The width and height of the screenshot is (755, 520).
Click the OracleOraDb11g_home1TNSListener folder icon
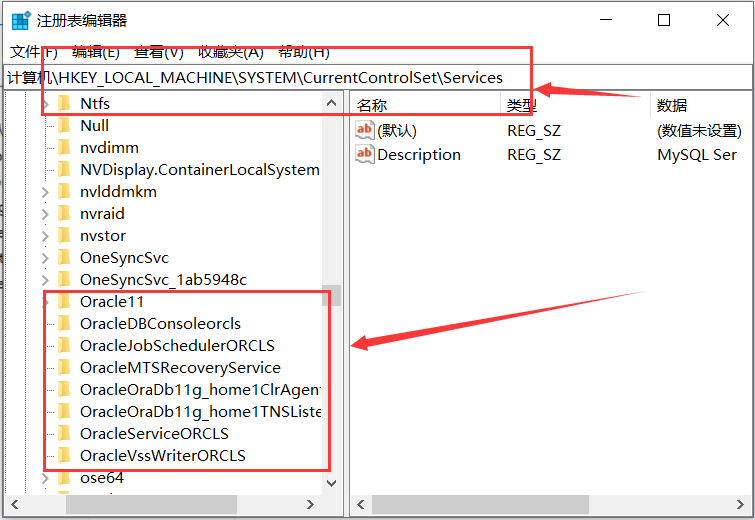pos(64,412)
